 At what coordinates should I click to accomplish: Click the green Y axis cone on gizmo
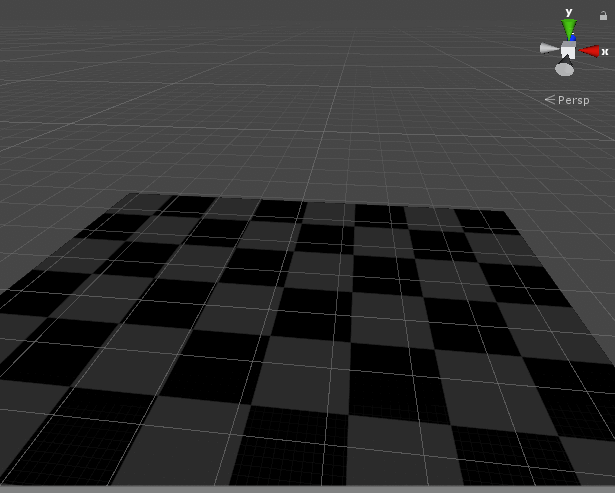569,29
